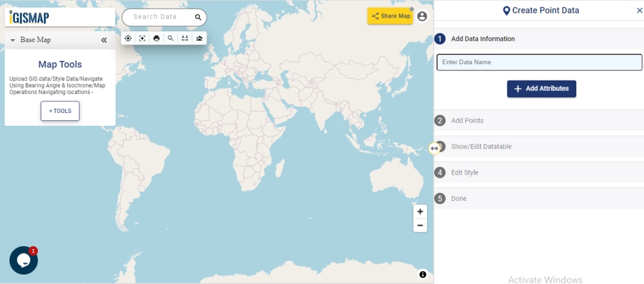Expand step 4 Edit Style

coord(539,173)
